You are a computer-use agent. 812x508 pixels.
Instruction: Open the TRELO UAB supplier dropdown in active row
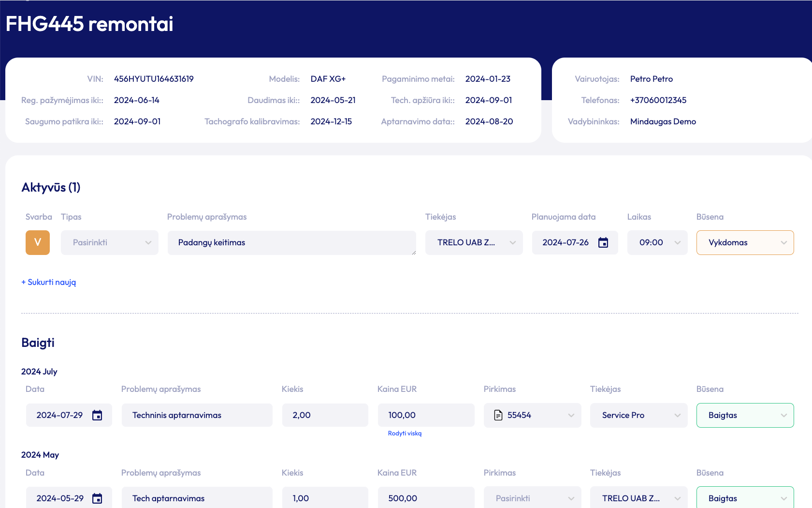474,242
